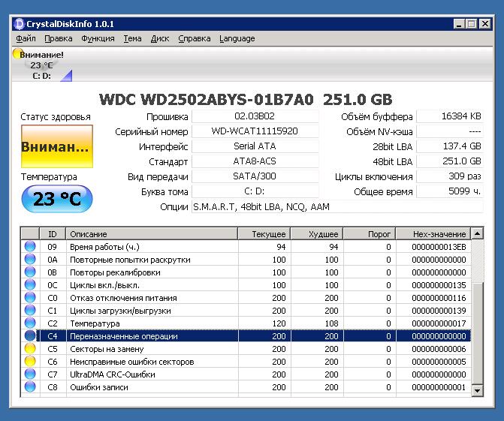
Task: Click the blue status orb for row C8
Action: (30, 387)
